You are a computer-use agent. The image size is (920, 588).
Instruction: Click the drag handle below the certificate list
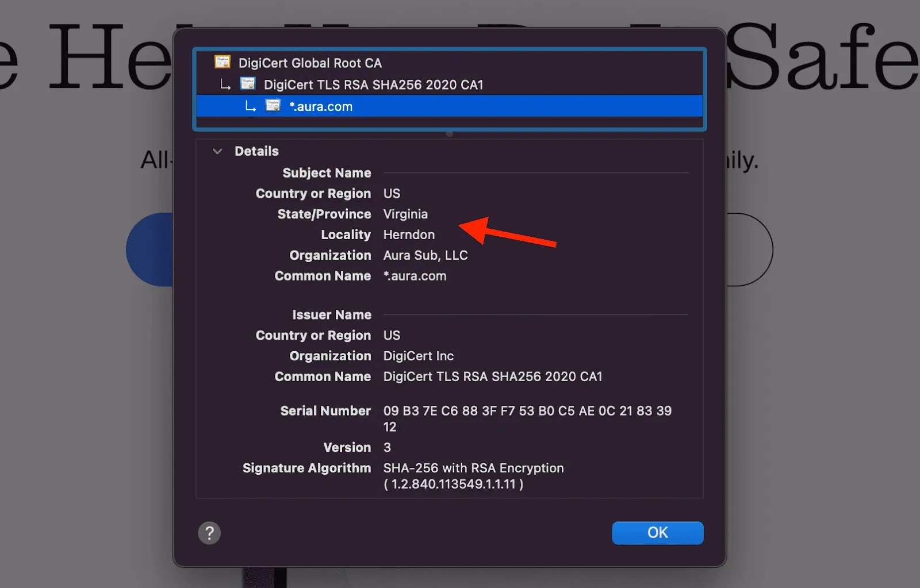tap(450, 134)
